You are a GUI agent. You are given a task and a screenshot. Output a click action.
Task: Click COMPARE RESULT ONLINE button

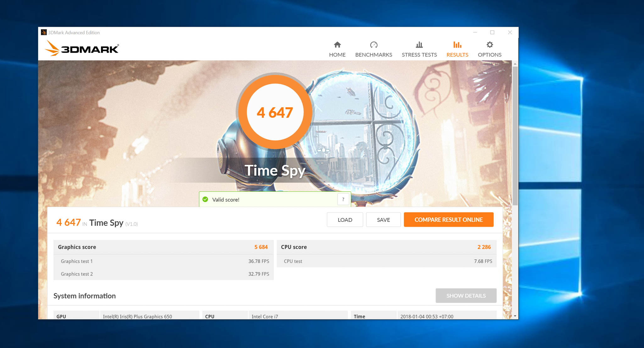448,220
